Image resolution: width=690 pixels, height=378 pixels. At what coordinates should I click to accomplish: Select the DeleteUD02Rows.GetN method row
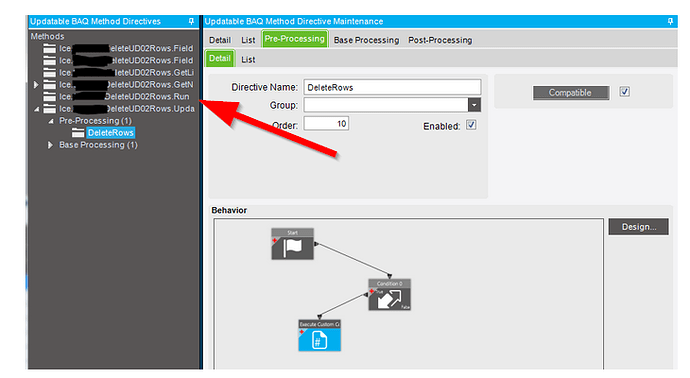[126, 84]
